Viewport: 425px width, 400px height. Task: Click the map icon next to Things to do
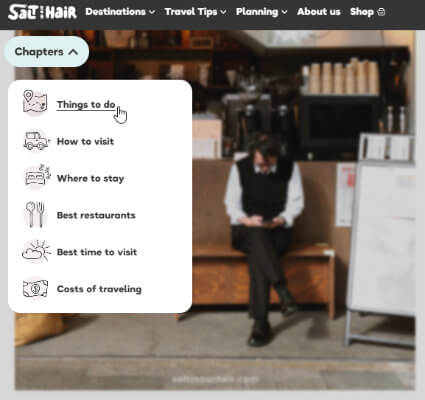click(35, 102)
